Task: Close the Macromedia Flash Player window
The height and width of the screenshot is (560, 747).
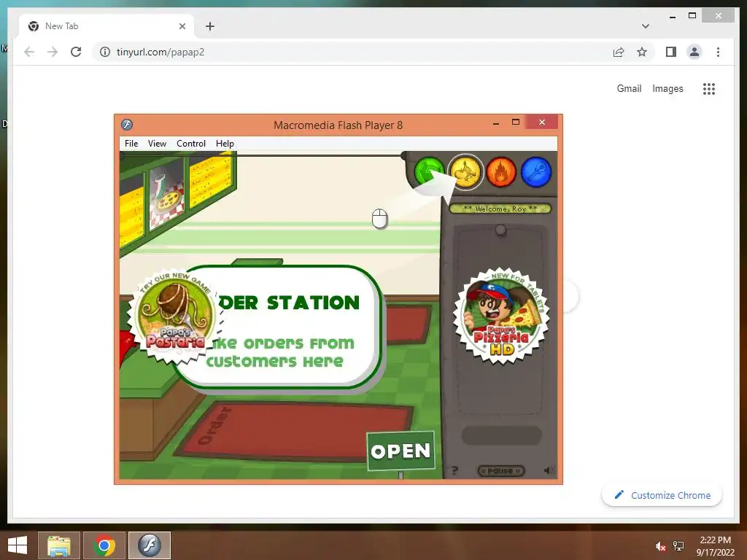Action: [542, 122]
